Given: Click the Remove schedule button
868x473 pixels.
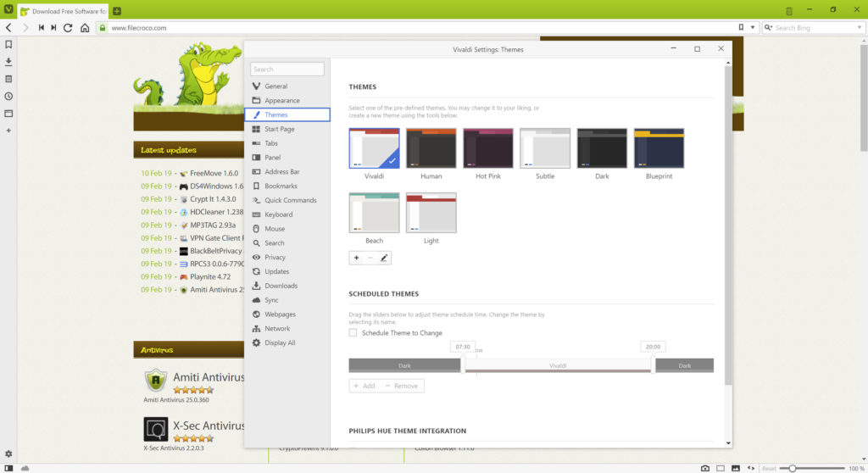Looking at the screenshot, I should (x=402, y=386).
